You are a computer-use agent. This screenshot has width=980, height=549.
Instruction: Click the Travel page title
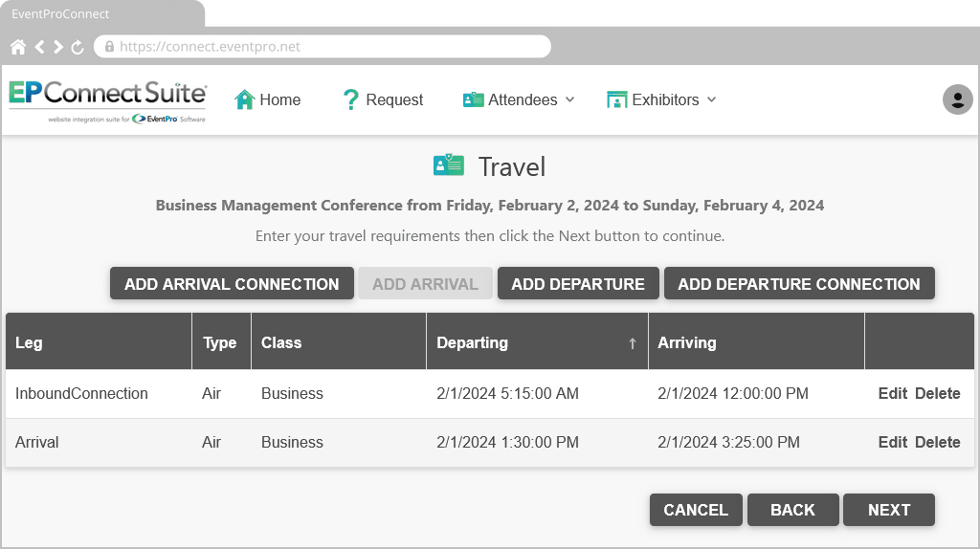[x=512, y=166]
